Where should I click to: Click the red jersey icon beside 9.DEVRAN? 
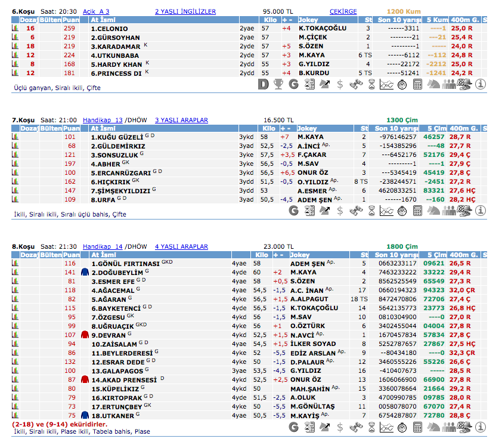click(85, 335)
